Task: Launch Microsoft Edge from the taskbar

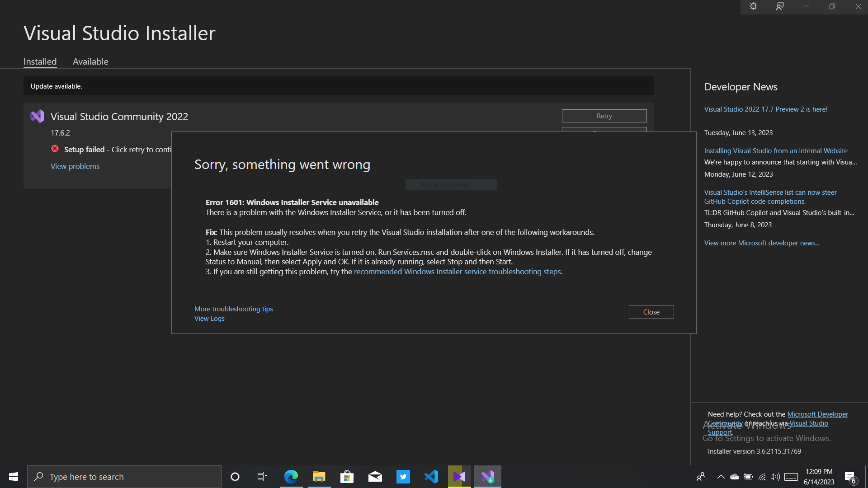Action: (x=291, y=476)
